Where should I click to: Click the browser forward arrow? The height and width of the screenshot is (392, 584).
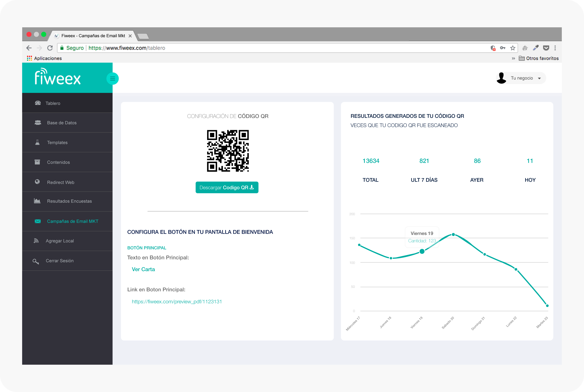[x=40, y=48]
